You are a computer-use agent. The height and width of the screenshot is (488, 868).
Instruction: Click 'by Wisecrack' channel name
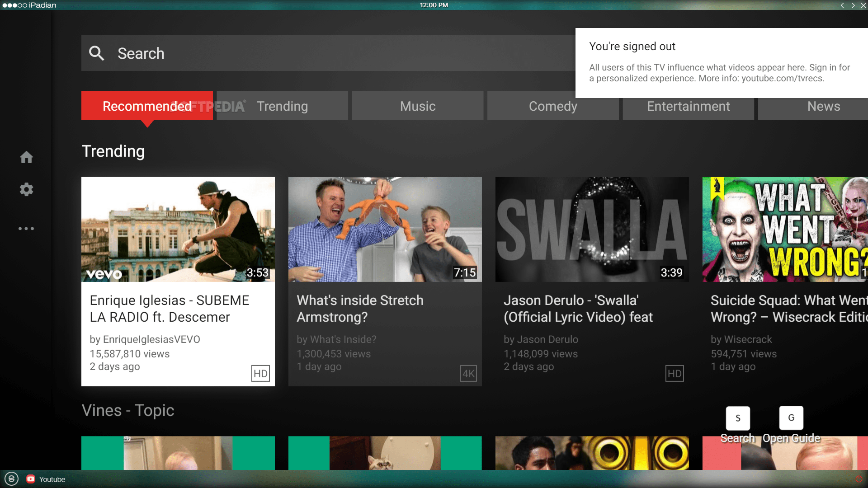tap(741, 339)
